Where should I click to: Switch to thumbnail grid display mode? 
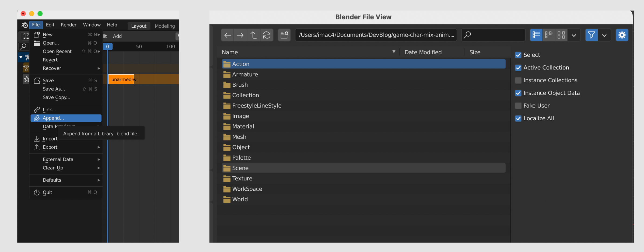click(561, 35)
